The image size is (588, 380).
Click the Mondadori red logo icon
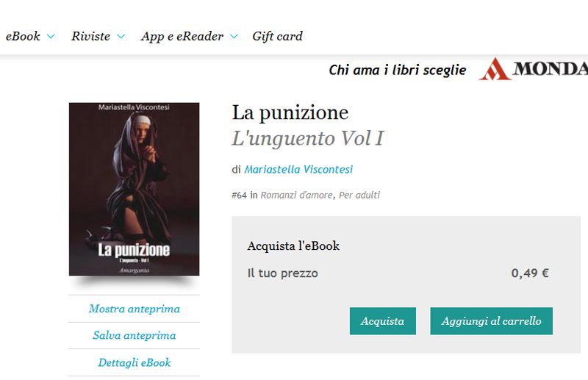coord(495,68)
